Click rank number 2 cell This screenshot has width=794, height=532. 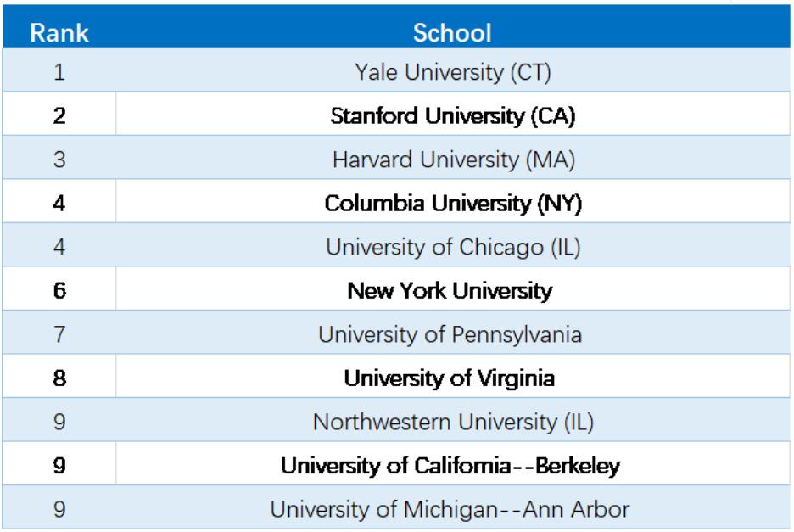(x=59, y=114)
